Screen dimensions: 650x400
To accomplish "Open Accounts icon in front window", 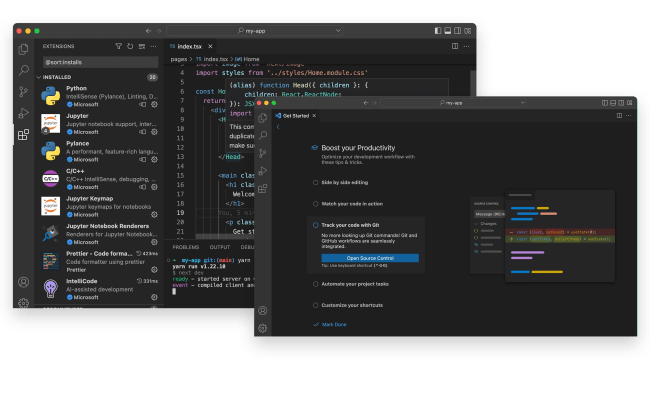I will [x=262, y=310].
